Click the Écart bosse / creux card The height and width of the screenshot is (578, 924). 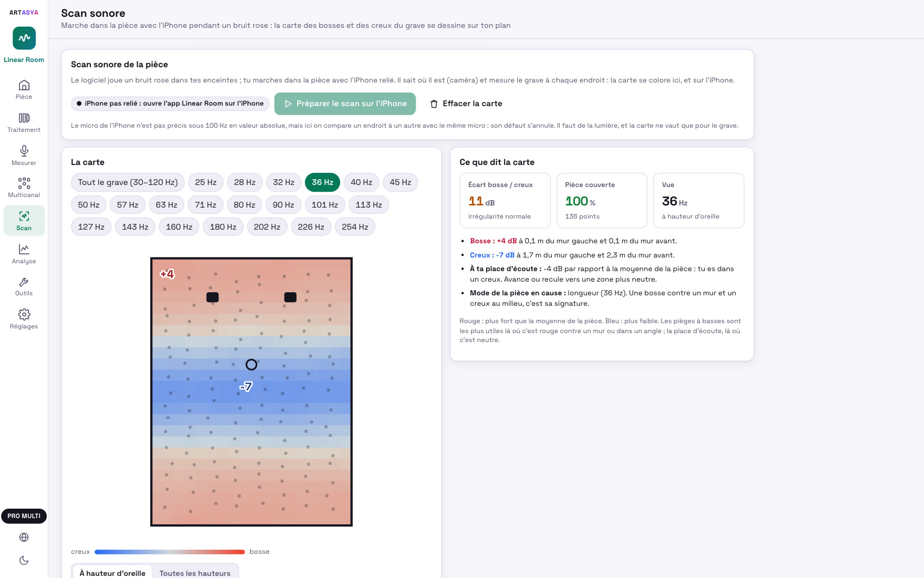click(505, 201)
